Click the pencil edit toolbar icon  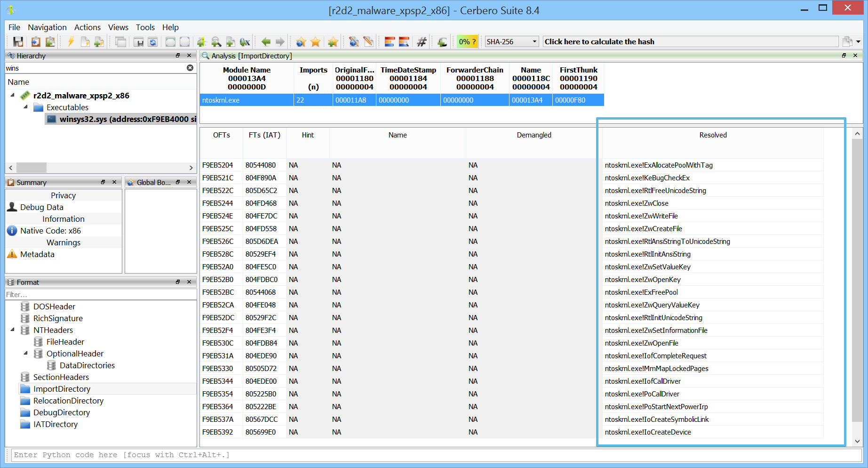coord(368,42)
